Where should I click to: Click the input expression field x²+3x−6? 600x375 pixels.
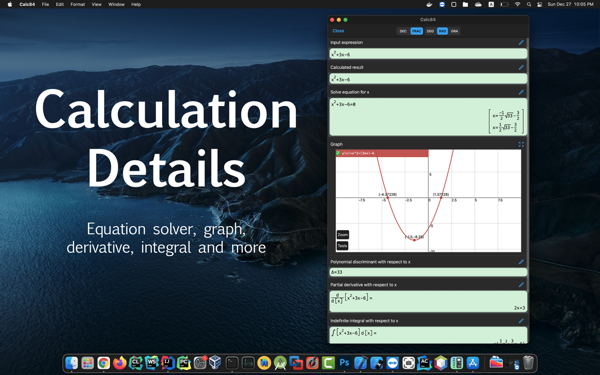[428, 54]
